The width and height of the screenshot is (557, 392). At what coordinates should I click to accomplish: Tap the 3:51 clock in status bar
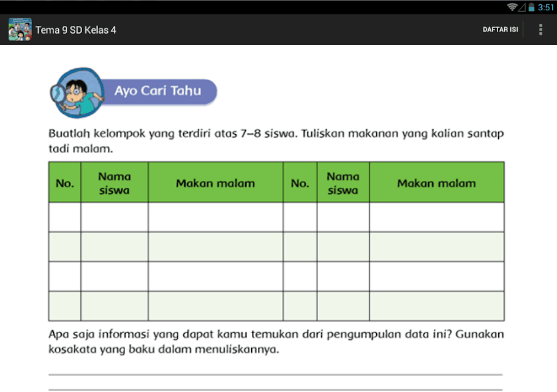[x=545, y=7]
